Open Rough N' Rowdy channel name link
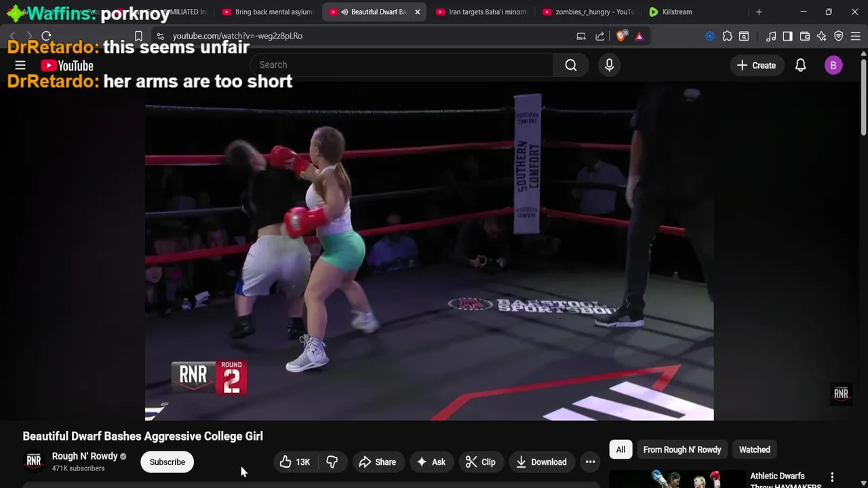This screenshot has width=868, height=488. click(85, 456)
